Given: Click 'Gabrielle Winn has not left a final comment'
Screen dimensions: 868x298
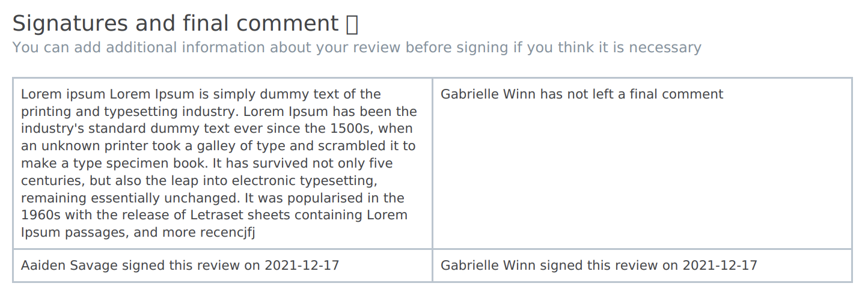Looking at the screenshot, I should [582, 94].
